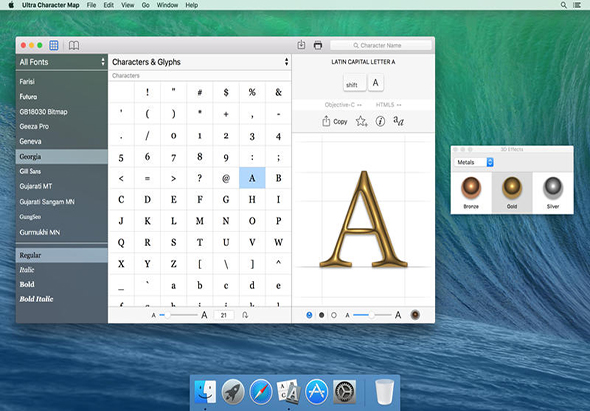Open the Metals effect category dropdown
Viewport: 590px width, 411px height.
[473, 162]
